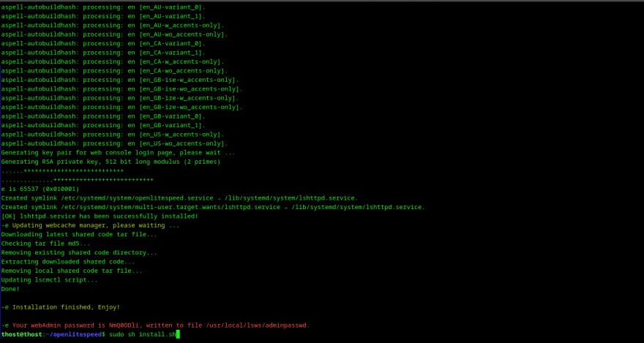
Task: Click the line ending '[en_AU-variant_1]'
Action: tap(103, 16)
